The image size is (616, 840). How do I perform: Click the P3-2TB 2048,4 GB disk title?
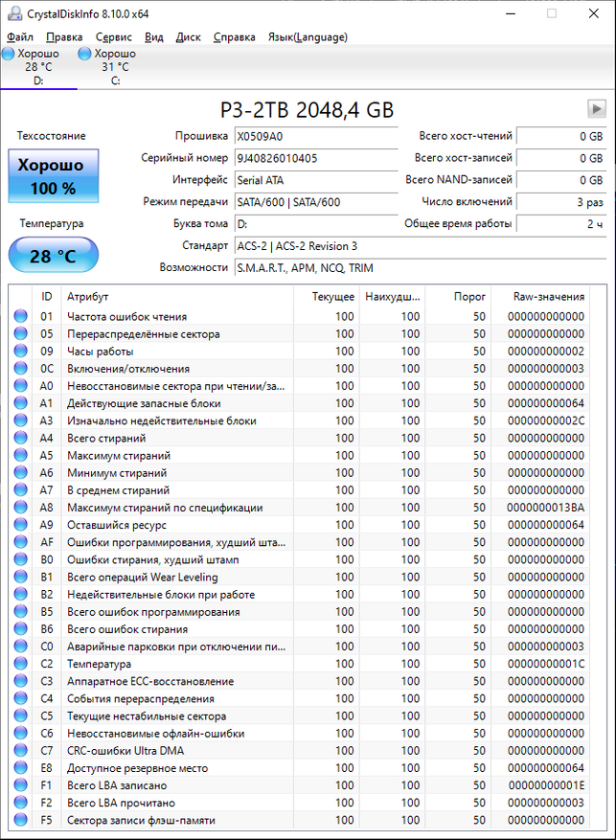[x=307, y=110]
